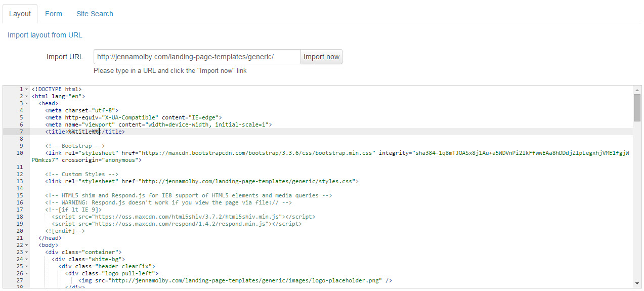Click the styles.css link tag on line 13

point(201,181)
